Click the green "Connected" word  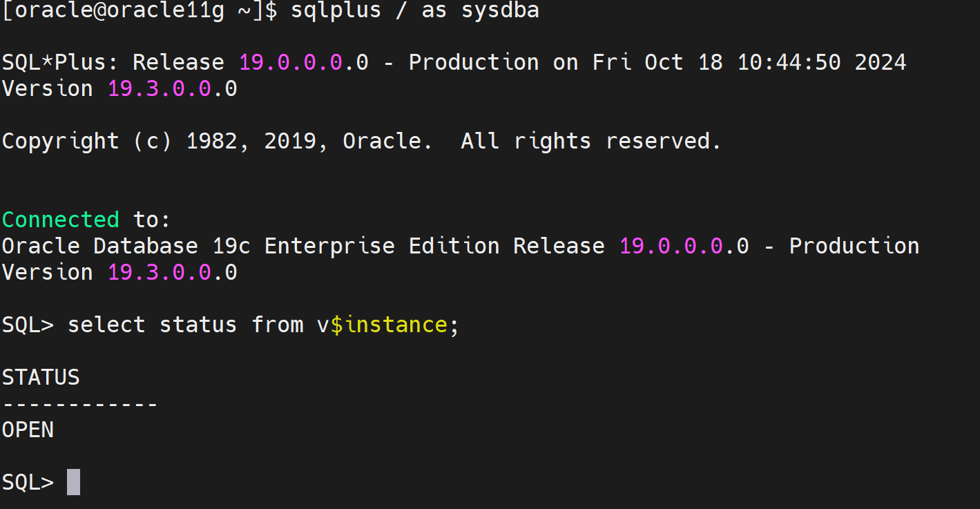click(x=61, y=220)
